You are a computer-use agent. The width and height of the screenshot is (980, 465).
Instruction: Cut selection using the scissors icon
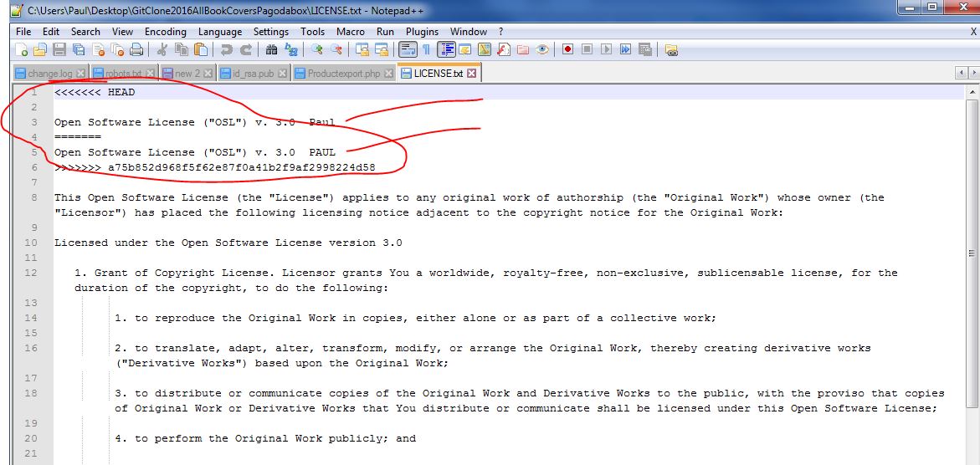(162, 49)
